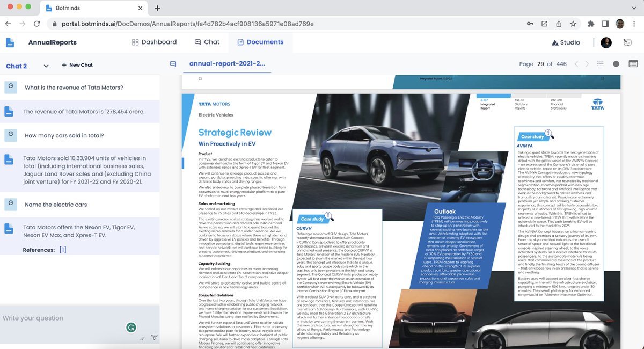This screenshot has width=644, height=349.
Task: Open the user profile avatar in app header
Action: point(606,42)
